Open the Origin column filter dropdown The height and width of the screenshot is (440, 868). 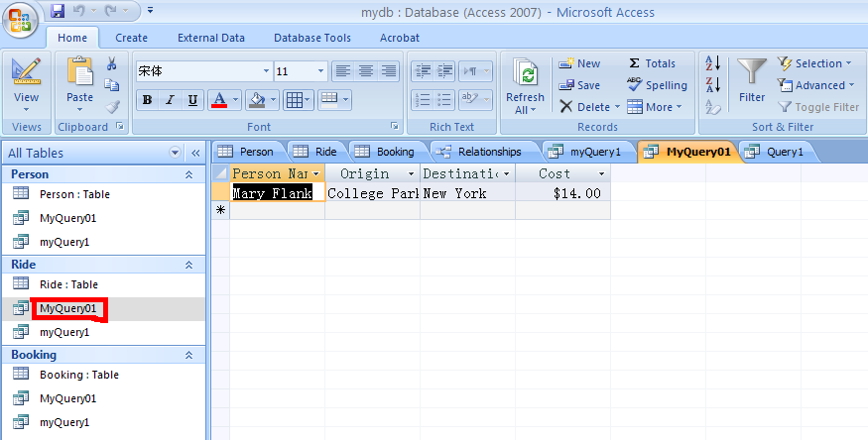[410, 173]
